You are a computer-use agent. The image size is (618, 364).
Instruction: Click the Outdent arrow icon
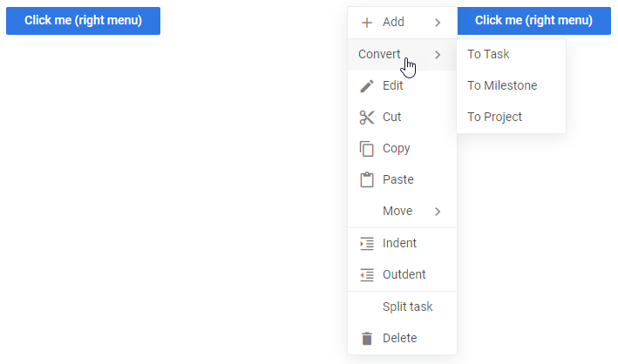[367, 274]
